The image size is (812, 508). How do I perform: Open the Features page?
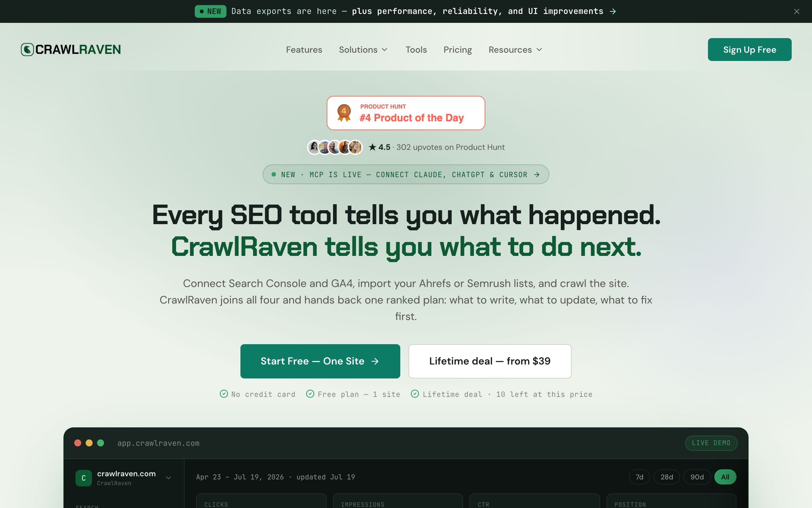tap(304, 50)
